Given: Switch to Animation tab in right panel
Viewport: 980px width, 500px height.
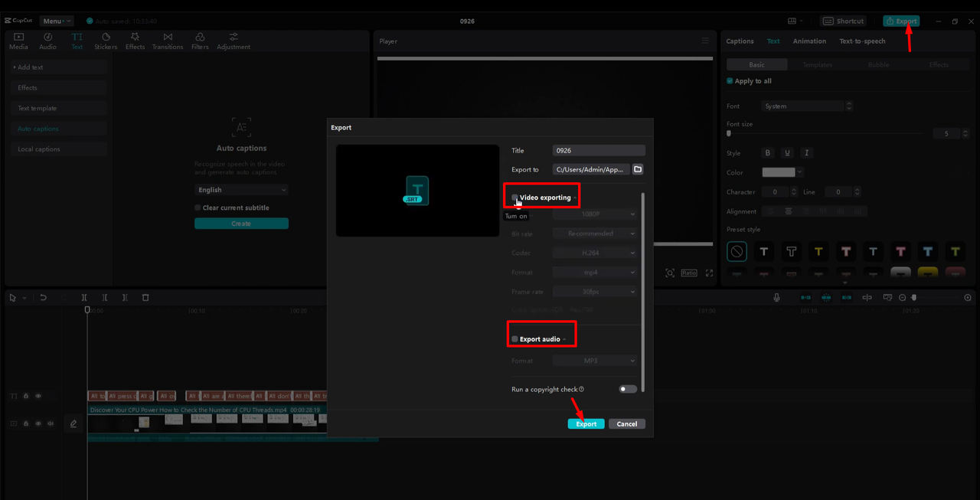Looking at the screenshot, I should point(809,41).
